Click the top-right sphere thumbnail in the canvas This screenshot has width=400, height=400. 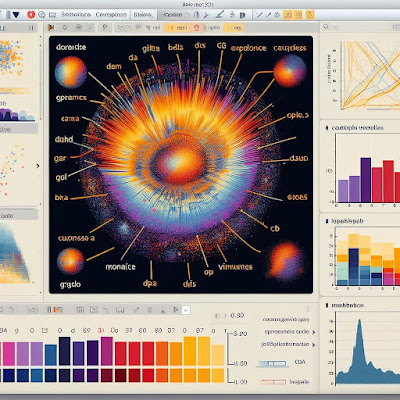(290, 71)
